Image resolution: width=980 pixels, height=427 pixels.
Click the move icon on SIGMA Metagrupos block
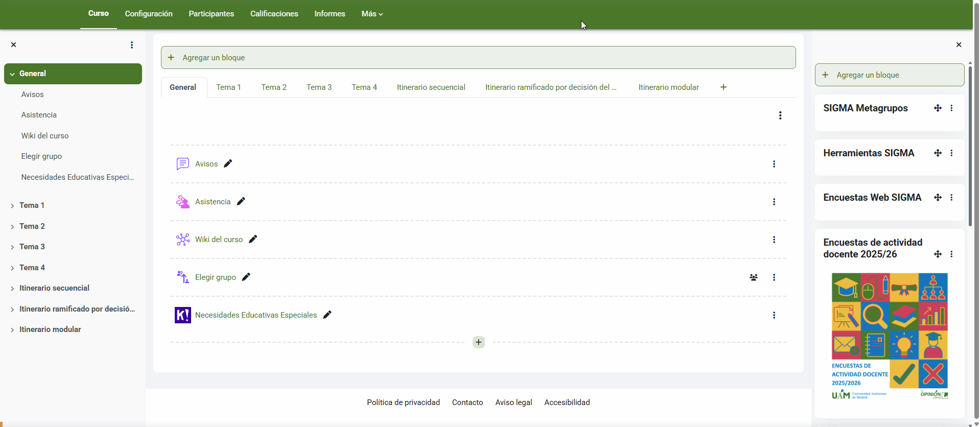click(937, 108)
